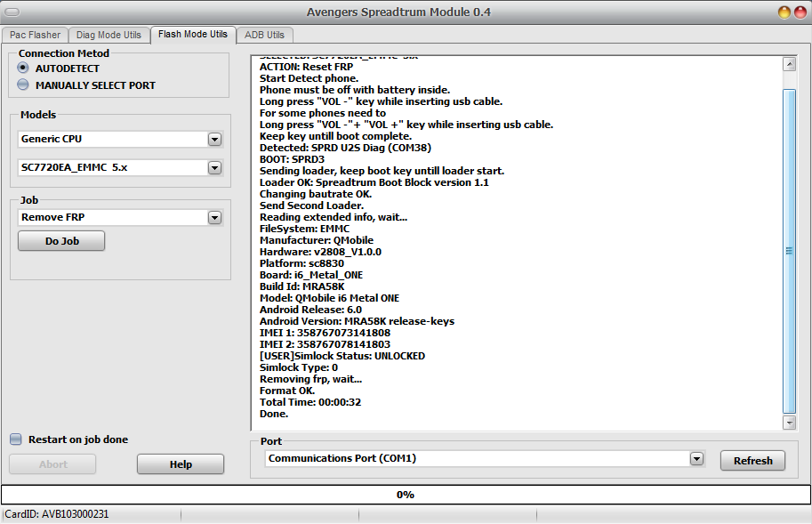Image resolution: width=812 pixels, height=524 pixels.
Task: Click the 'Done.' log line
Action: click(274, 414)
